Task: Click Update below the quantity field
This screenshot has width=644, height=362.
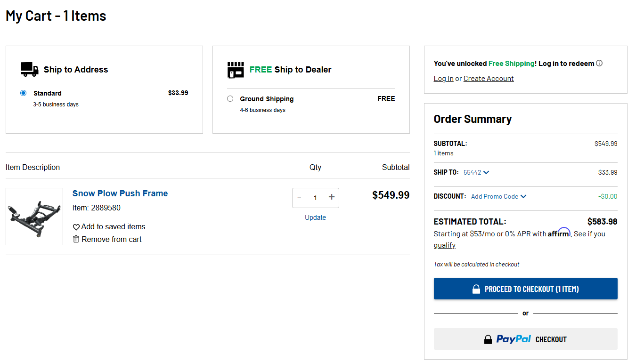Action: point(315,217)
